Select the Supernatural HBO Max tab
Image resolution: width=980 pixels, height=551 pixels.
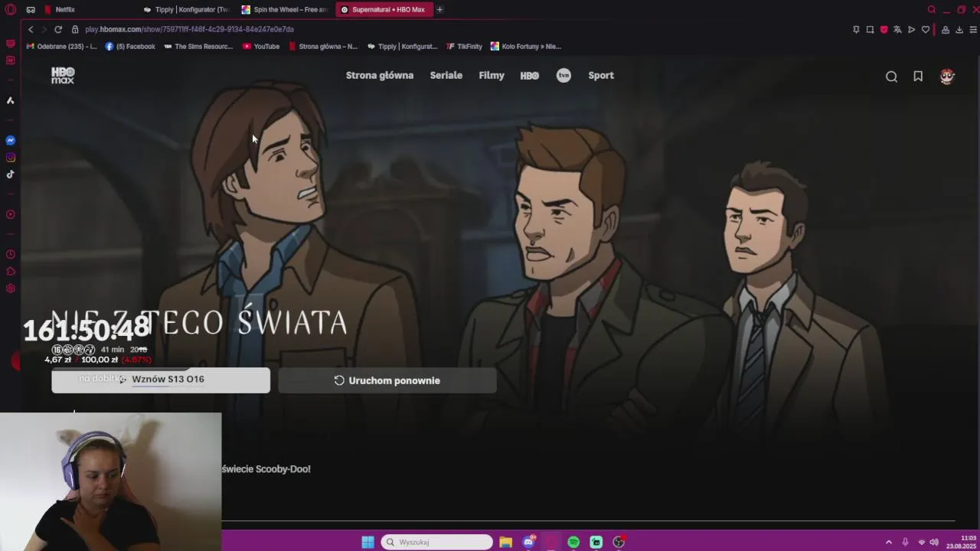383,9
